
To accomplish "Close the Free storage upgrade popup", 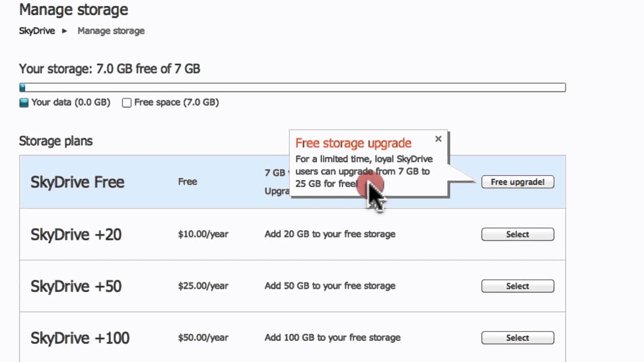I will 438,139.
